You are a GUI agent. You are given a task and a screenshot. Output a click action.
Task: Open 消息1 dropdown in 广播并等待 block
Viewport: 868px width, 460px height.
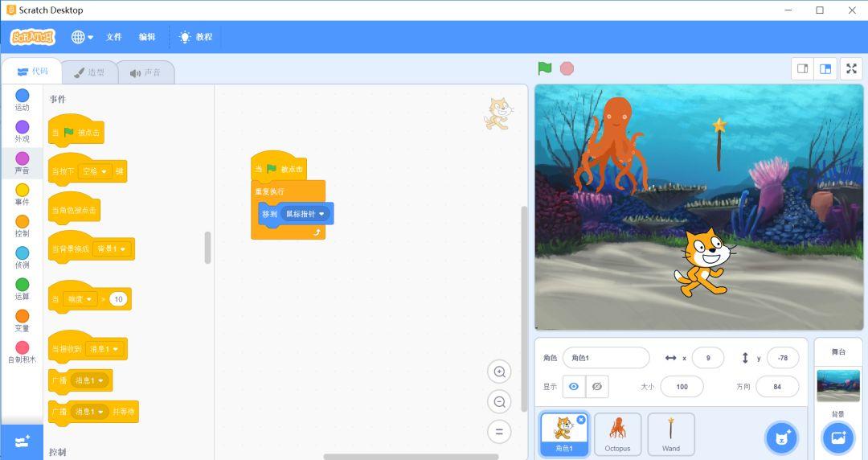coord(89,412)
